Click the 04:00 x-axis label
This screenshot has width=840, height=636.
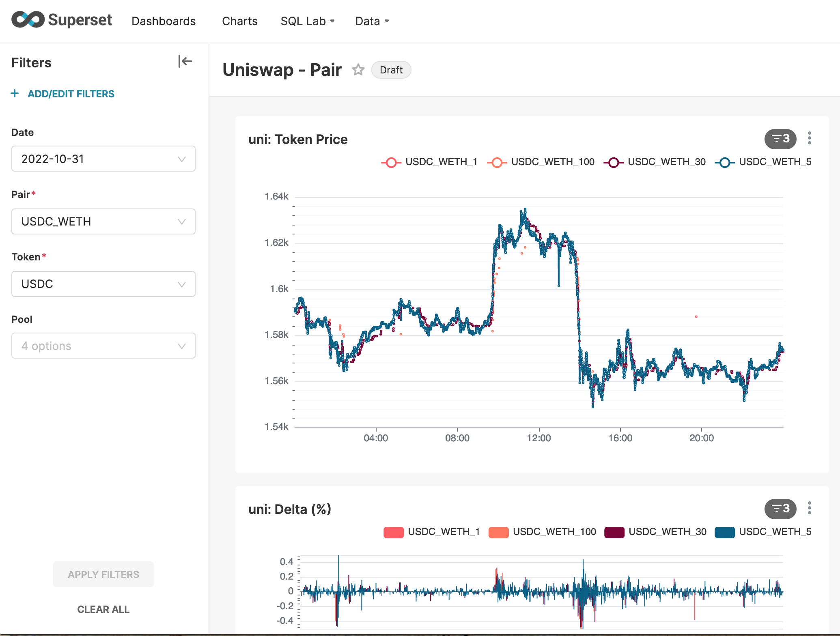coord(376,438)
